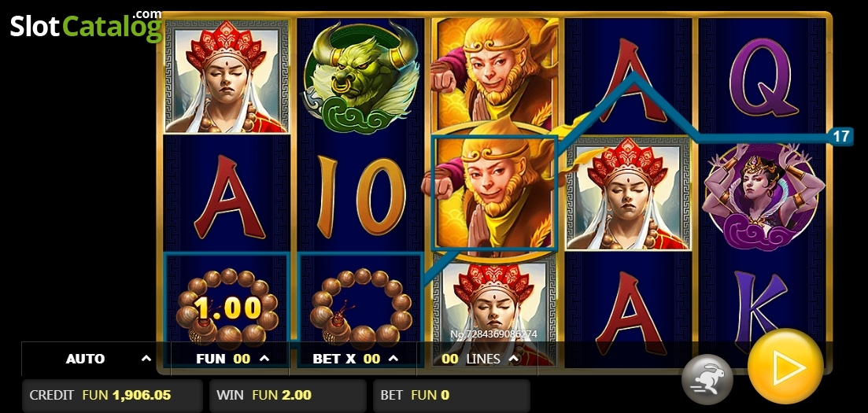Click the BET FUN 0 field

[452, 395]
